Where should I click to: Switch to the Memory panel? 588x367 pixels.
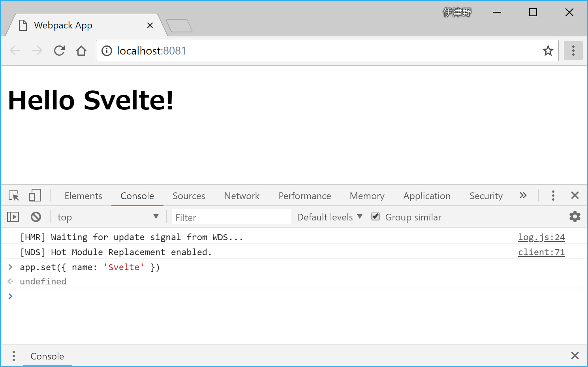[x=366, y=196]
